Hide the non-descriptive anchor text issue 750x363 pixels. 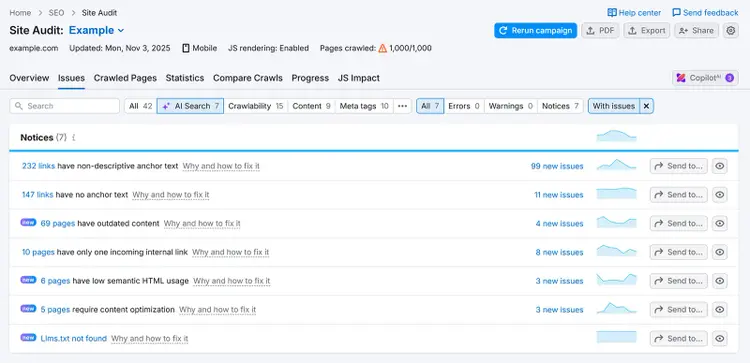720,166
